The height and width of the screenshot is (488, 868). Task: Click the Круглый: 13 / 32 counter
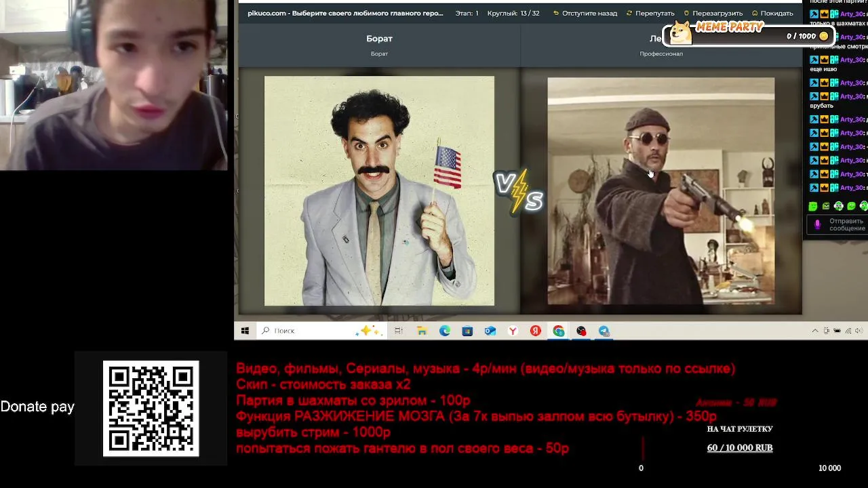point(513,13)
